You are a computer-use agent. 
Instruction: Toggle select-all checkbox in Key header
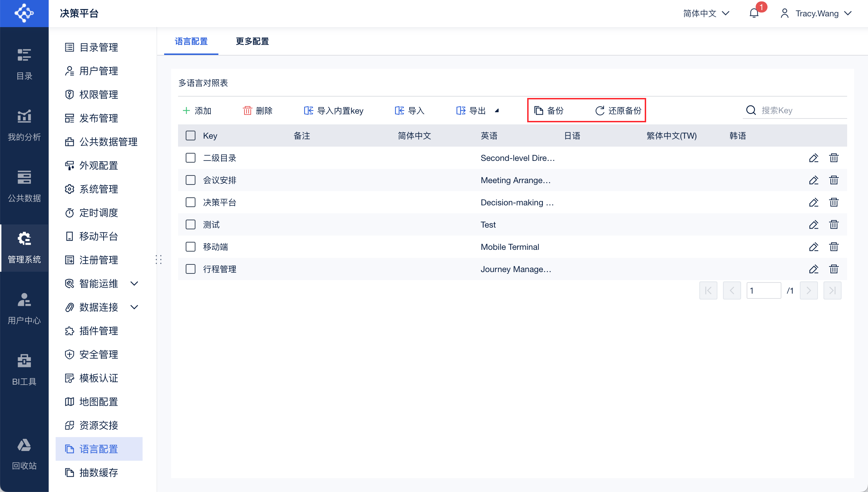tap(191, 136)
